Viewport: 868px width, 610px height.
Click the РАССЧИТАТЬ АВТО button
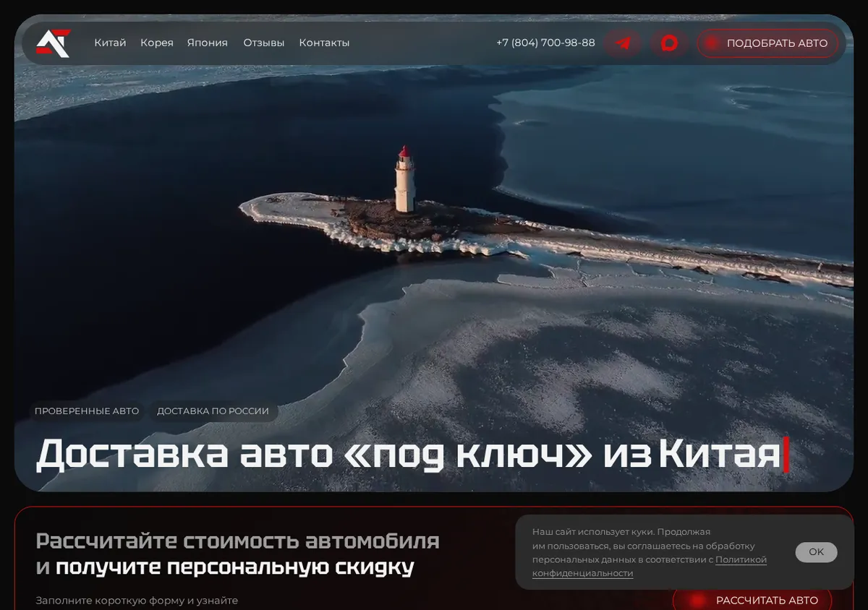click(752, 600)
